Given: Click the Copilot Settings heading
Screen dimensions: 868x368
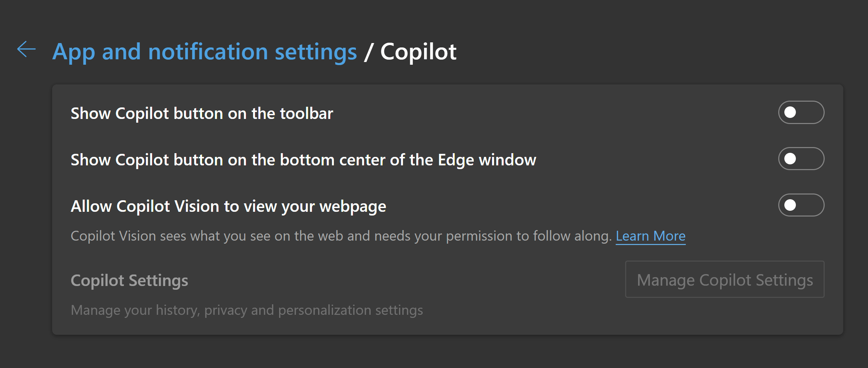Looking at the screenshot, I should 129,281.
